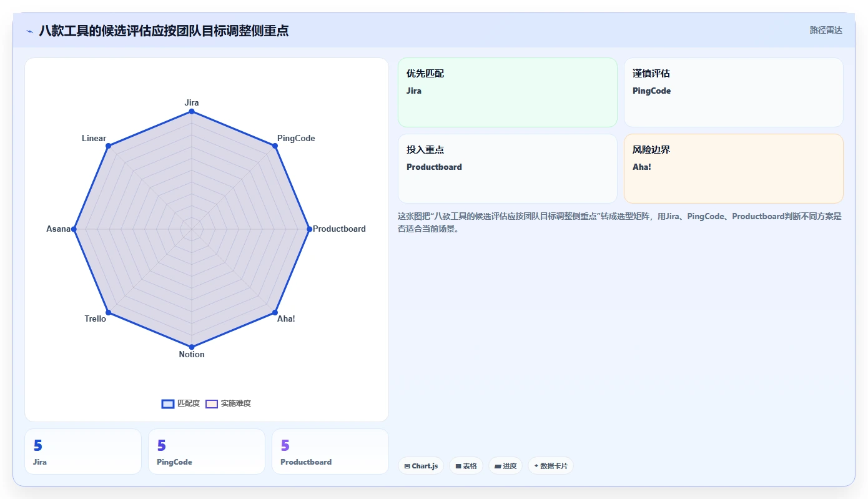This screenshot has height=499, width=868.
Task: Select the PingCode data point on radar
Action: (275, 146)
